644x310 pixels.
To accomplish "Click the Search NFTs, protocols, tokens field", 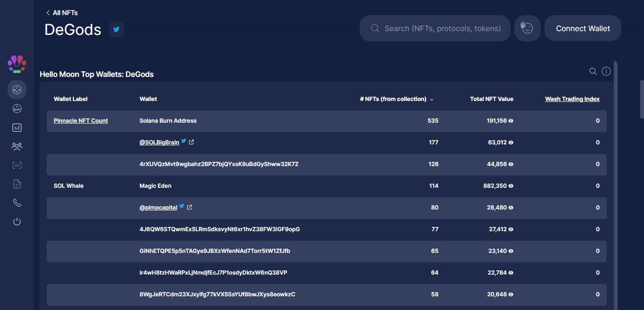I will 435,28.
